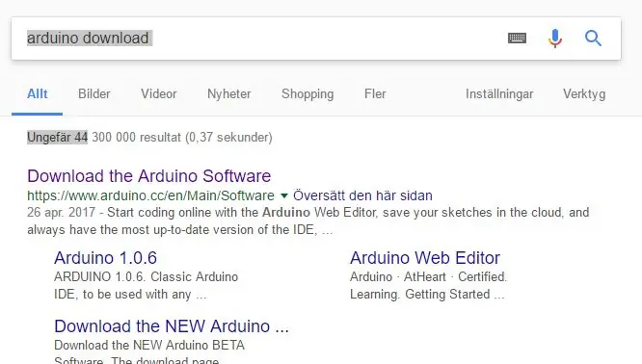Open the Arduino 1.0.6 sitelink
Viewport: 642px width, 364px height.
[x=106, y=258]
